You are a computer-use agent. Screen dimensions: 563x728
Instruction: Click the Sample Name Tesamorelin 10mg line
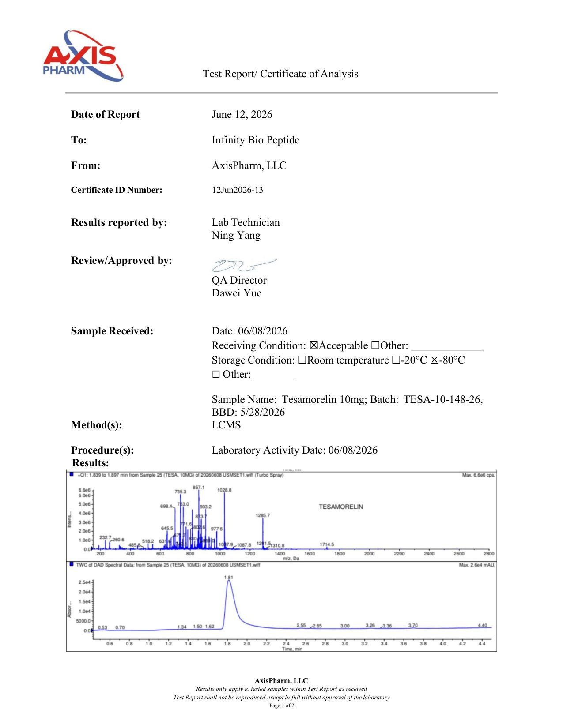click(347, 399)
